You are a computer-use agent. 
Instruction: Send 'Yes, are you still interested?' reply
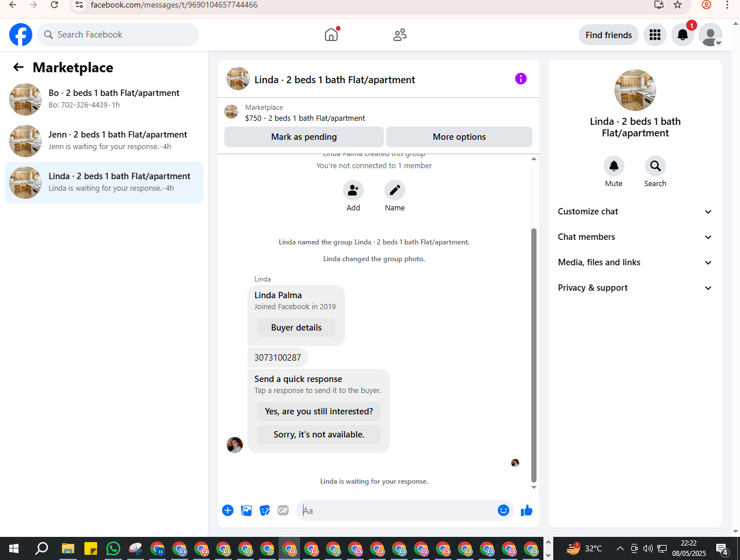click(319, 411)
